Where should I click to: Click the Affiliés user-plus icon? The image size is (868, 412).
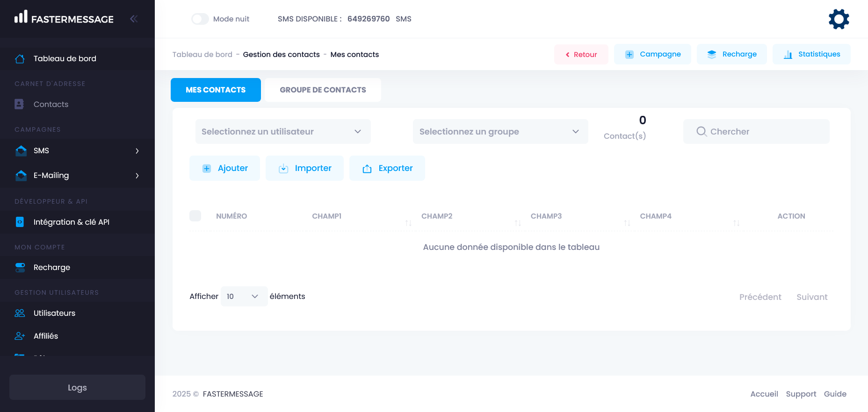tap(20, 336)
